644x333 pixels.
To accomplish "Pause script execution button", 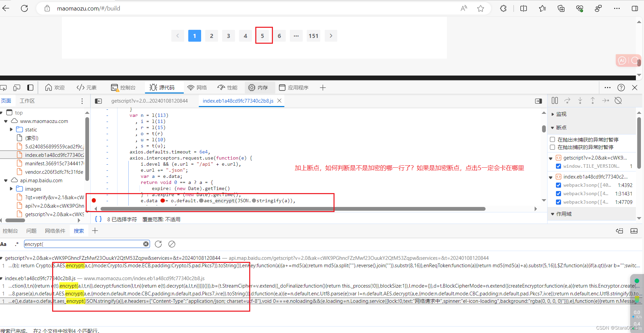I will [x=555, y=101].
